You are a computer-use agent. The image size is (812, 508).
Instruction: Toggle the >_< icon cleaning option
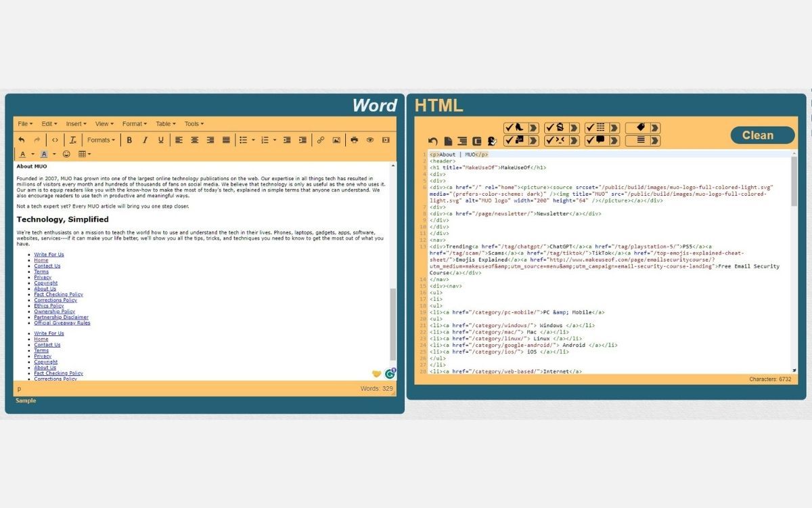pos(557,141)
